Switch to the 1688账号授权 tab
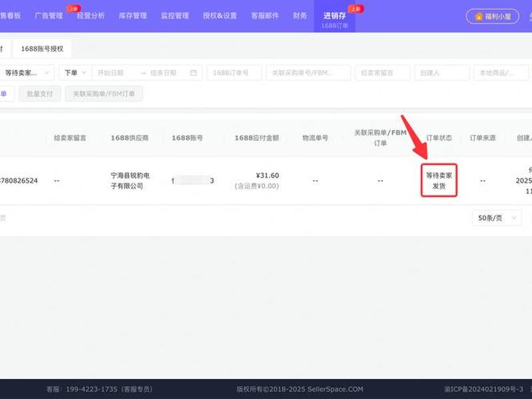 point(42,49)
